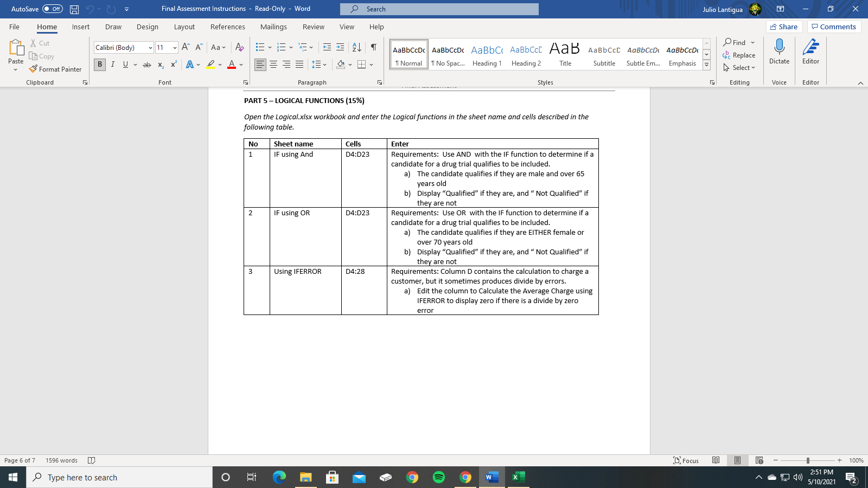This screenshot has width=868, height=488.
Task: Show paragraph marks with the pilcrow icon
Action: 373,47
